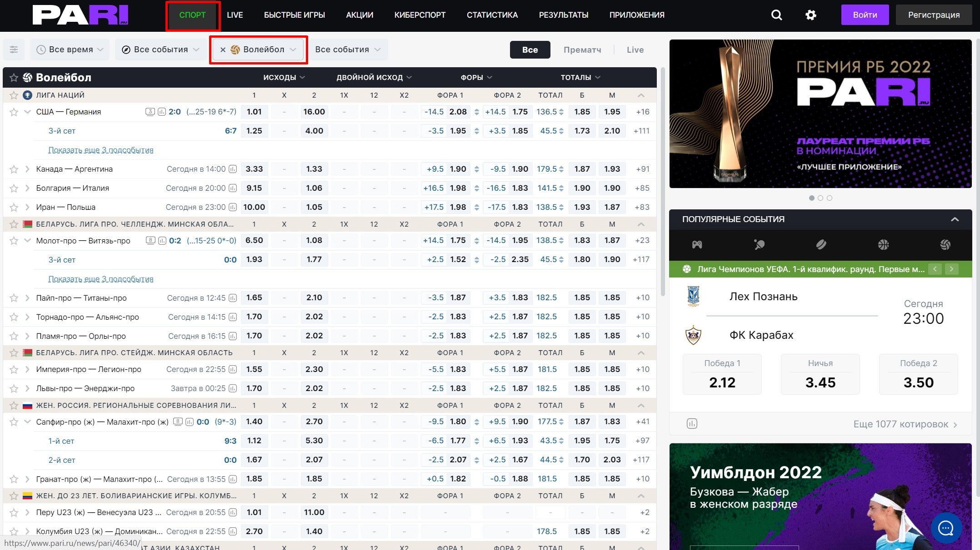This screenshot has width=980, height=550.
Task: Open the settings gear icon
Action: click(810, 15)
